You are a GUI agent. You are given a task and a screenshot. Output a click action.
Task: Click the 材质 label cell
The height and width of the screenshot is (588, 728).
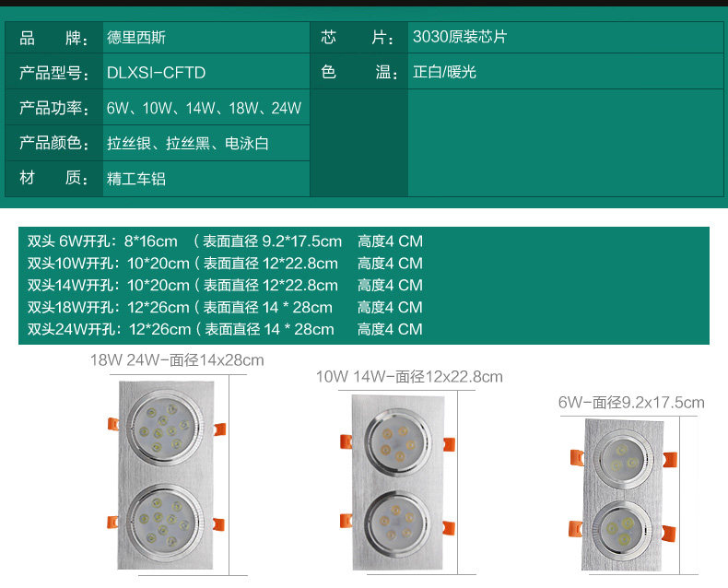tap(53, 179)
